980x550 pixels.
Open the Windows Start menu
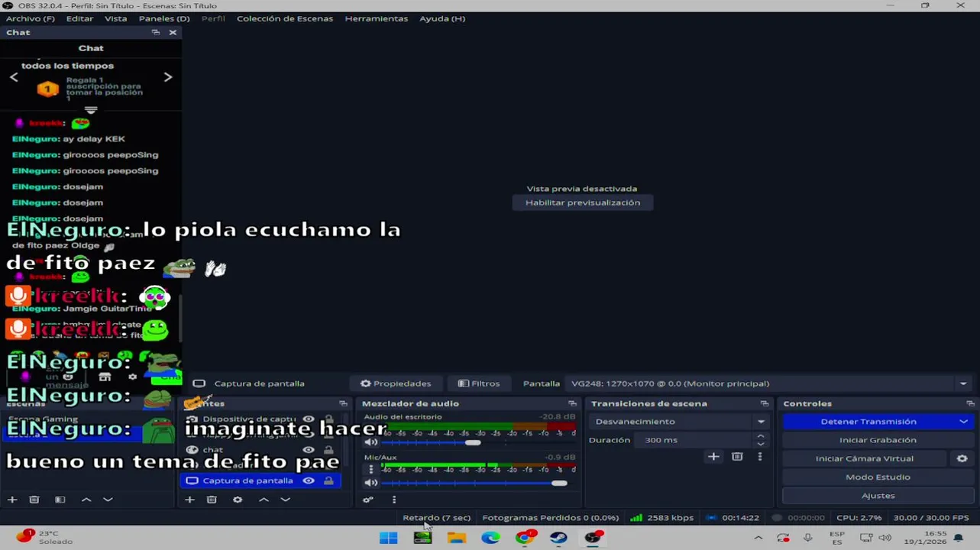click(x=388, y=538)
